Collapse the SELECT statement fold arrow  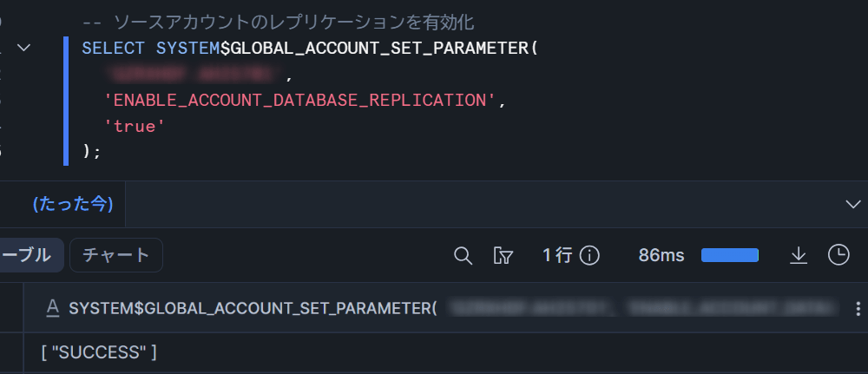pyautogui.click(x=24, y=49)
